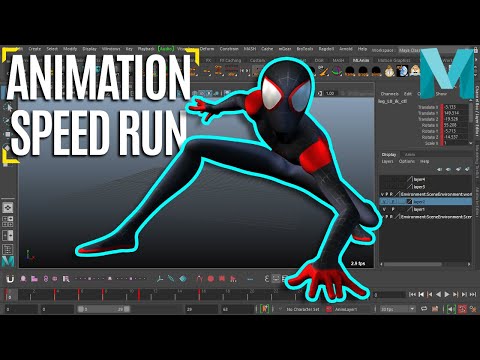Click the playback end time field showing 29
480x360 pixels.
pyautogui.click(x=201, y=309)
